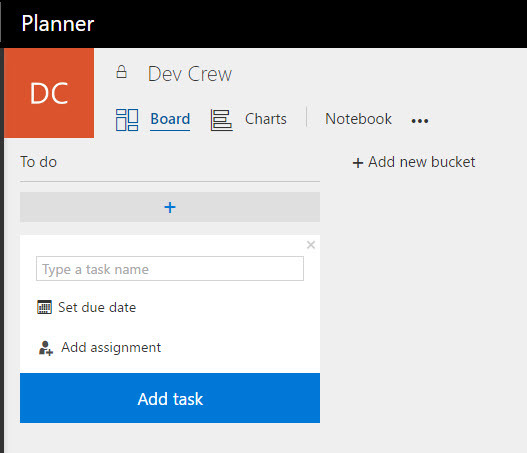Viewport: 527px width, 453px height.
Task: Click the Planner app title
Action: (x=58, y=24)
